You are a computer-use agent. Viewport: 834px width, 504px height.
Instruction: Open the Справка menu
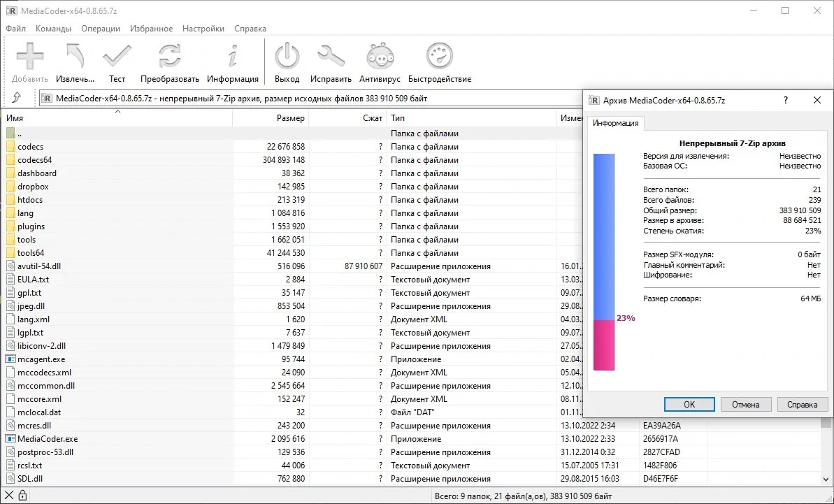250,29
